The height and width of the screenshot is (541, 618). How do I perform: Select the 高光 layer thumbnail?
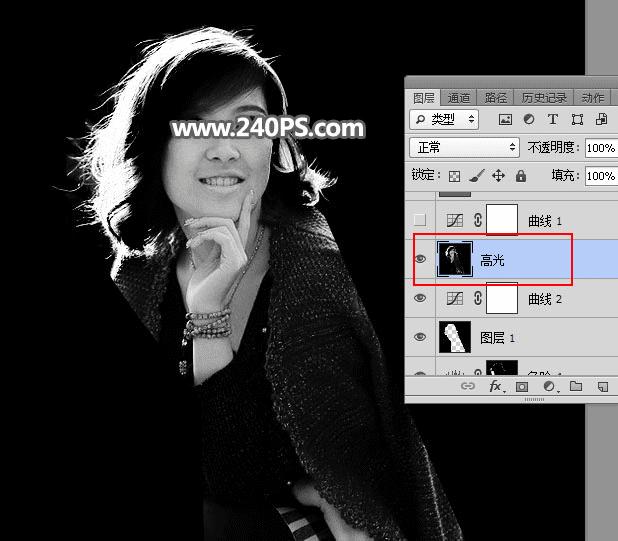click(x=455, y=259)
